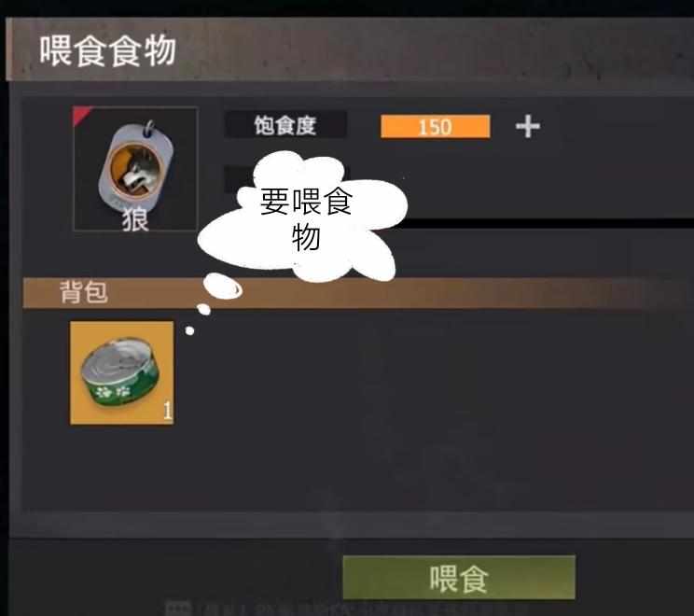The image size is (694, 616).
Task: Click the largest thought bubble trail oval
Action: (x=223, y=287)
